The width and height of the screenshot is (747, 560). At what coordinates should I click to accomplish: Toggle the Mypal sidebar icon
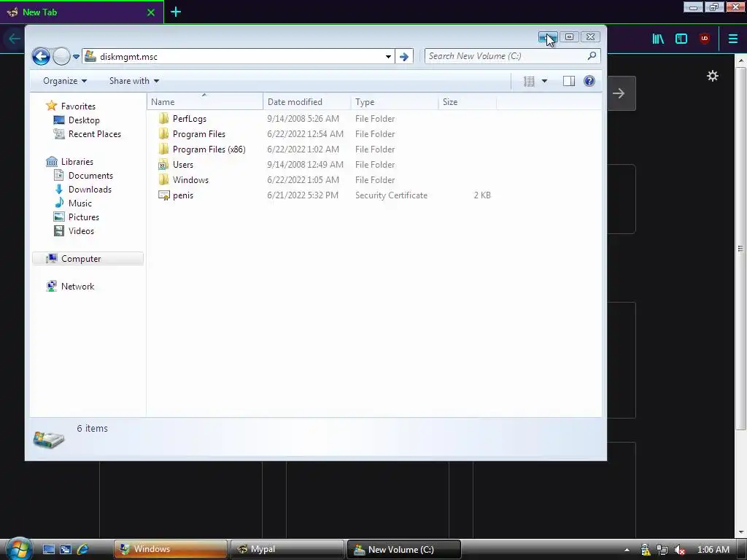coord(681,39)
